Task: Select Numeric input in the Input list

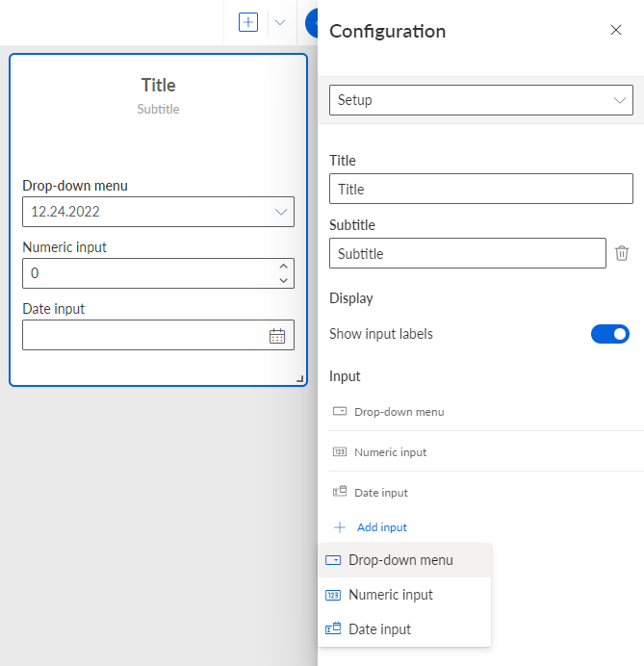Action: 486,452
